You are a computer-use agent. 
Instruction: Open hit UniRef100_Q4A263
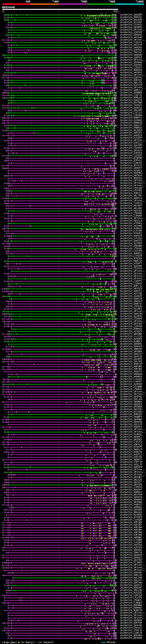(x=131, y=47)
